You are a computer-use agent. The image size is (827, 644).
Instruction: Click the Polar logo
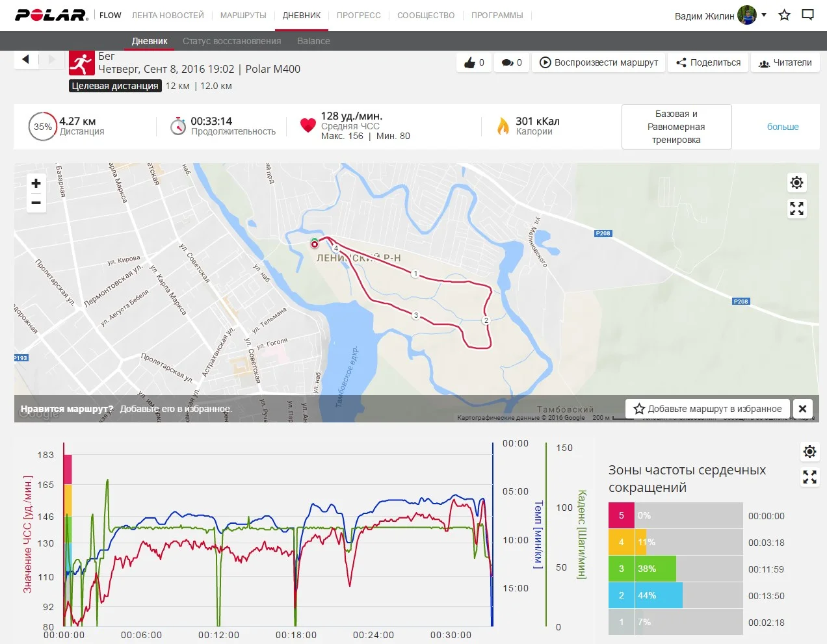(x=51, y=15)
